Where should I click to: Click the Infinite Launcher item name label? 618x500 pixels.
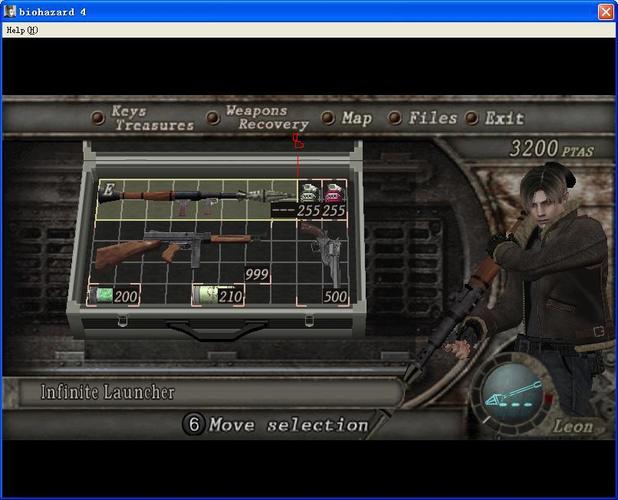tap(108, 392)
